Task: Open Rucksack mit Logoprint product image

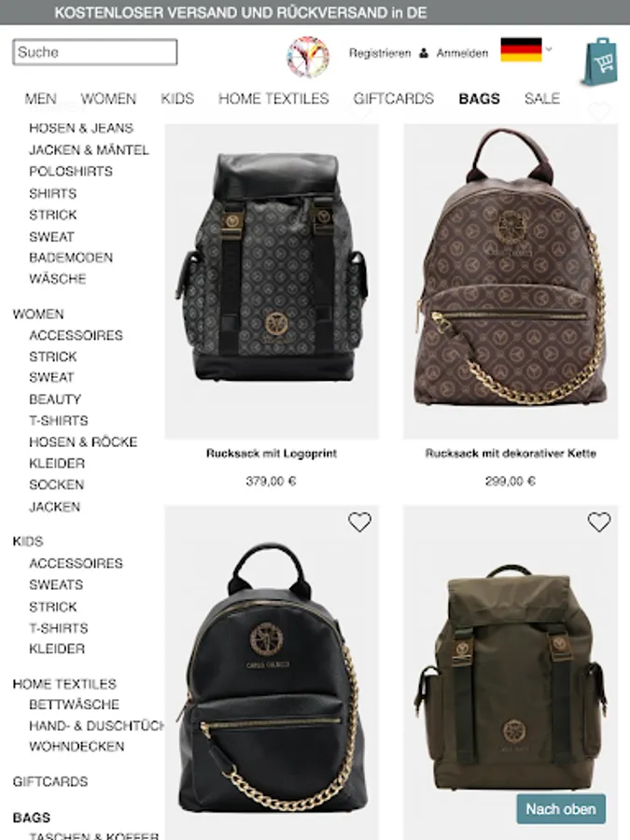Action: click(x=272, y=281)
